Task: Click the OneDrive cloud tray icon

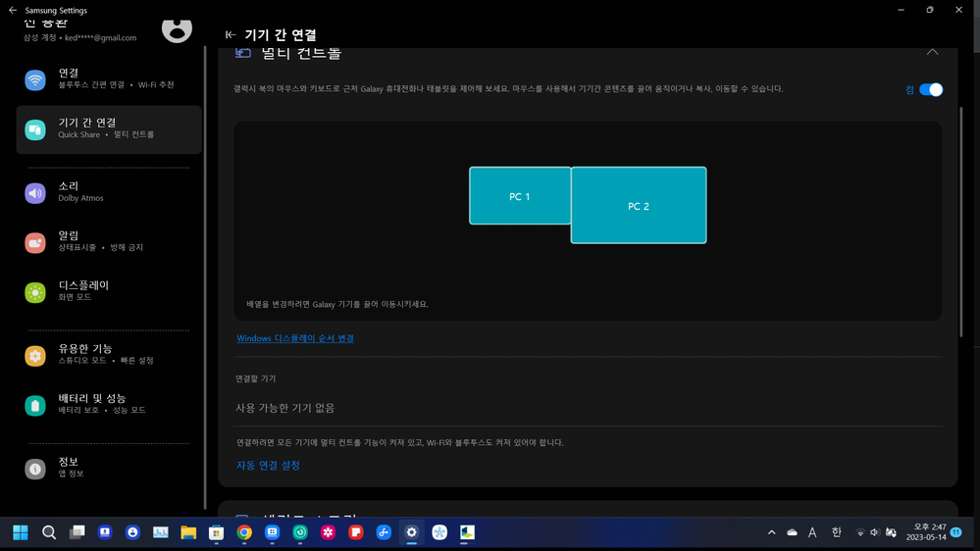Action: tap(792, 532)
